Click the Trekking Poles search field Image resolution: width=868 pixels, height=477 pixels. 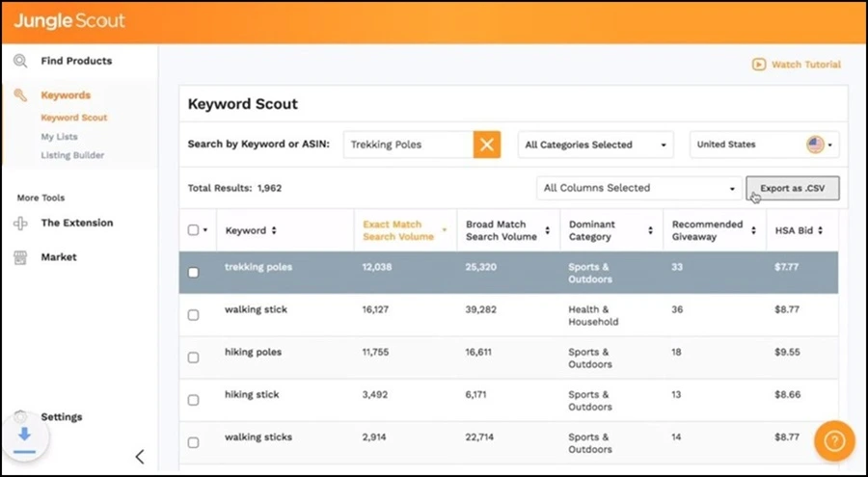(x=409, y=145)
